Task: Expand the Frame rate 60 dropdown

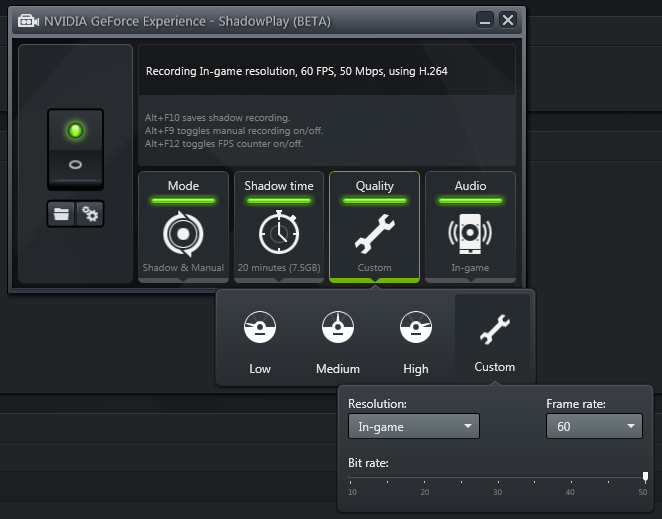Action: coord(594,426)
